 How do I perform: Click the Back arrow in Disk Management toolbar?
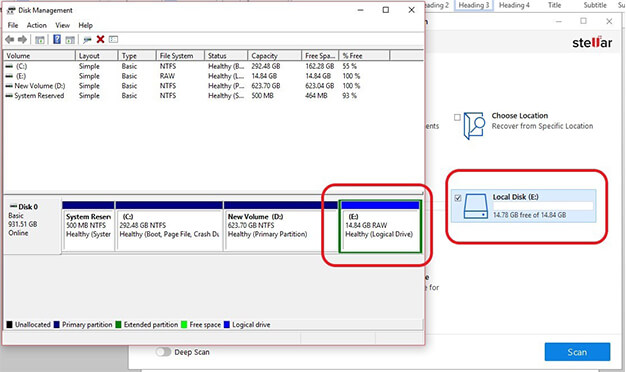tap(10, 40)
